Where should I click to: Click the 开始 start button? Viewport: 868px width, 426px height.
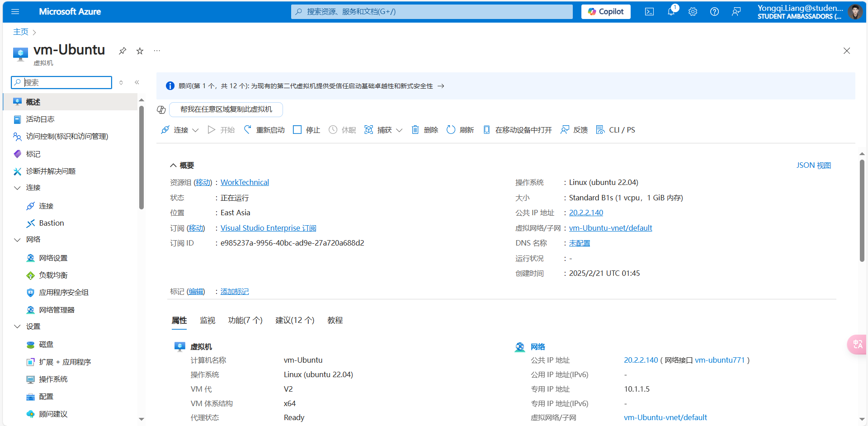tap(221, 130)
